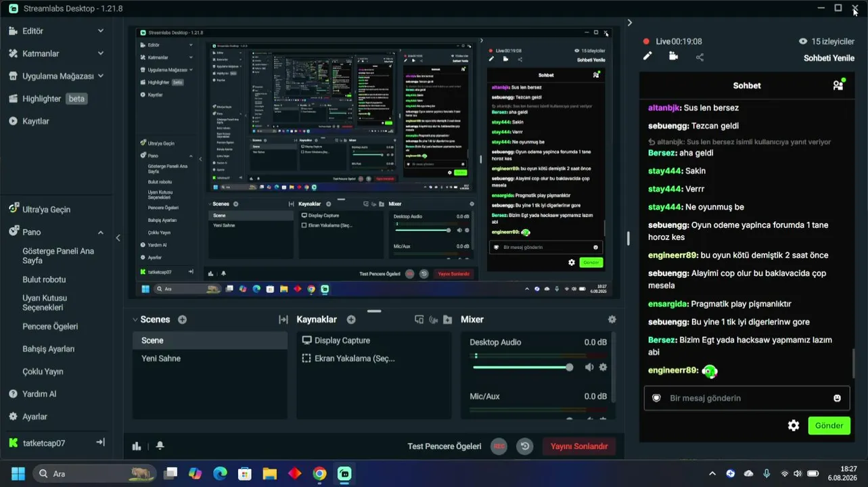Click the Mixer panel scrollbar
Screen dimensions: 868x487
(x=614, y=366)
